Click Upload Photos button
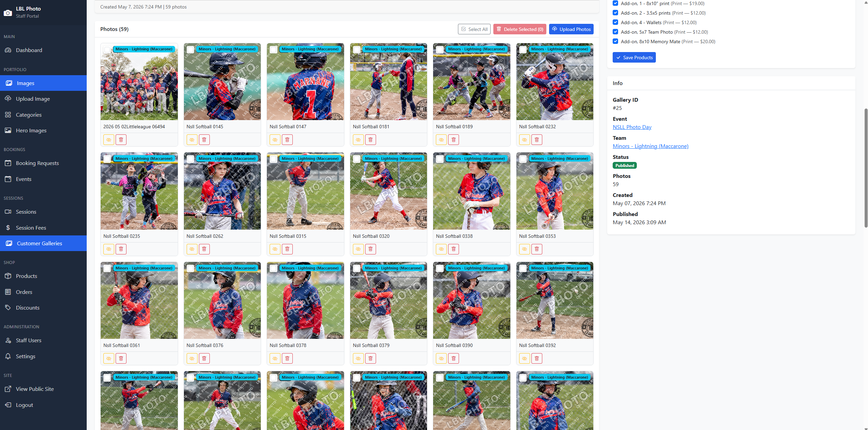 571,29
